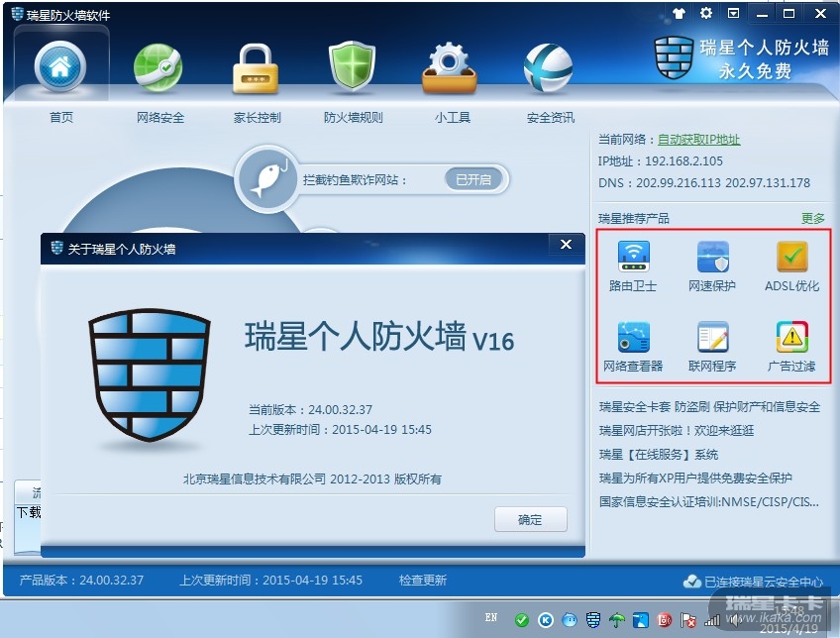Open the 网络安全 globe icon
Viewport: 840px width, 638px height.
tap(158, 68)
